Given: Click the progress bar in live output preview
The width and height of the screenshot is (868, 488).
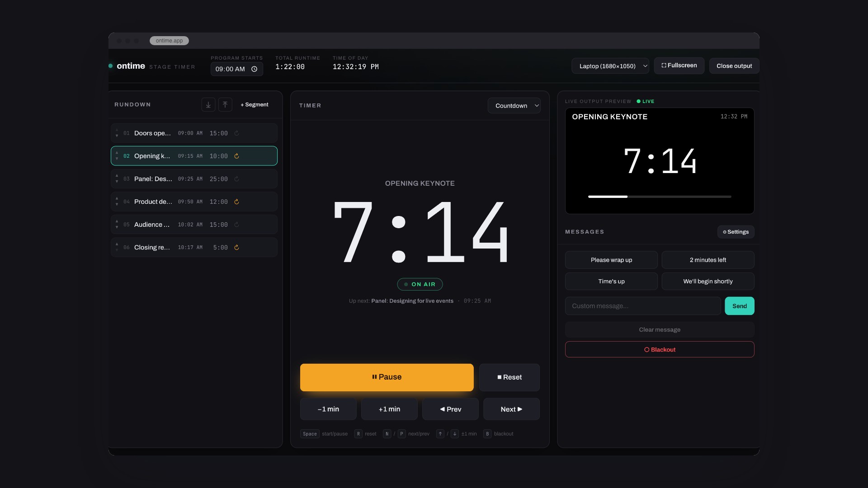Looking at the screenshot, I should tap(660, 197).
